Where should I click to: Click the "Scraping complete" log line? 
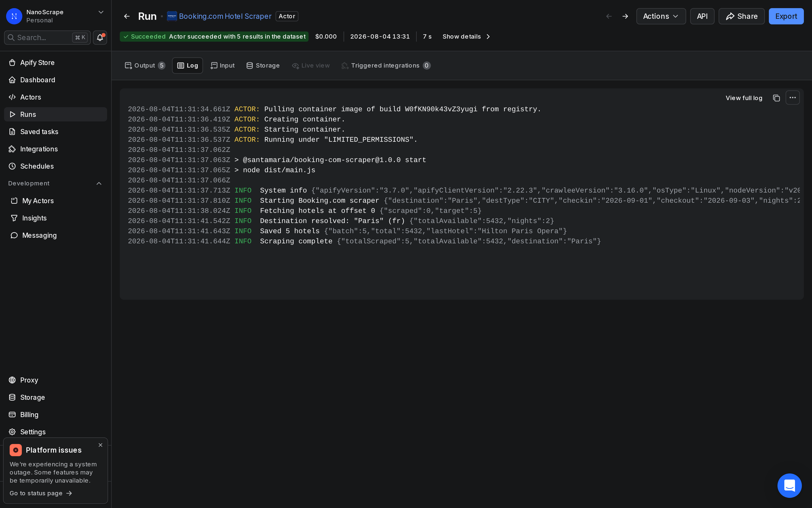click(364, 241)
